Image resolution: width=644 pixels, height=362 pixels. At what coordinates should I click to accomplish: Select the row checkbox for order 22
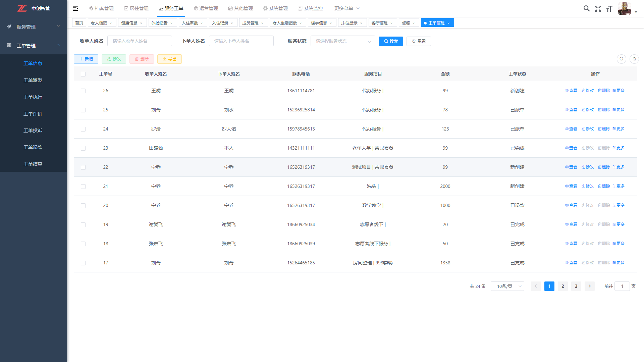83,167
